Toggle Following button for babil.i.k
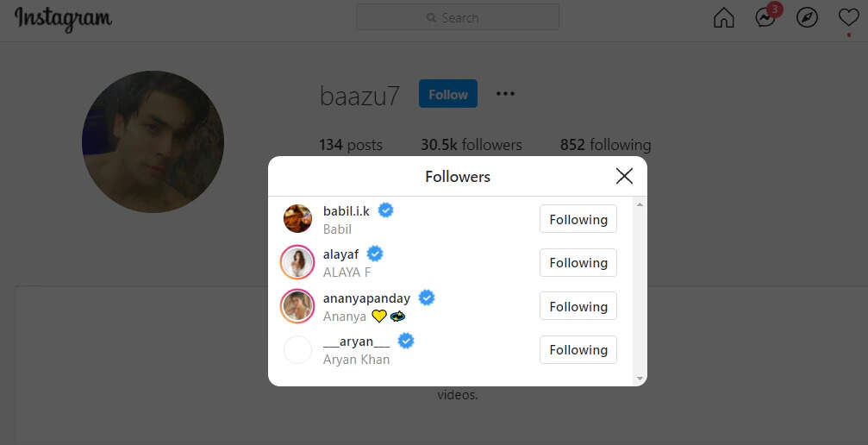 point(578,219)
